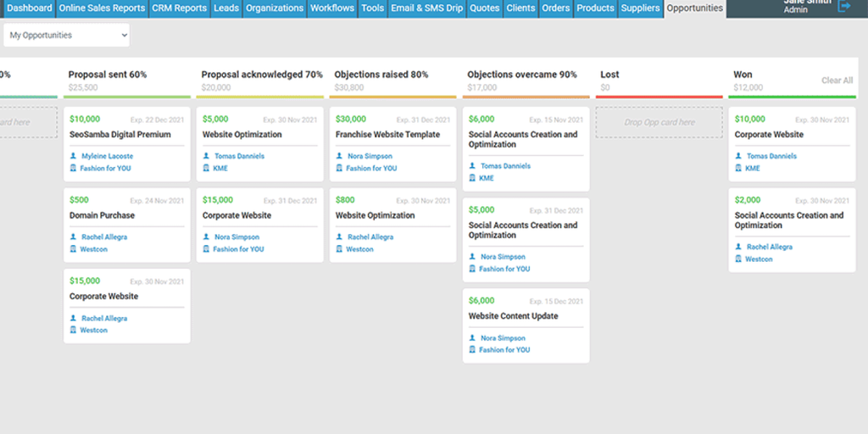Viewport: 868px width, 434px height.
Task: Open Tomas Danniels link on $5,000 Website Optimization card
Action: [239, 156]
